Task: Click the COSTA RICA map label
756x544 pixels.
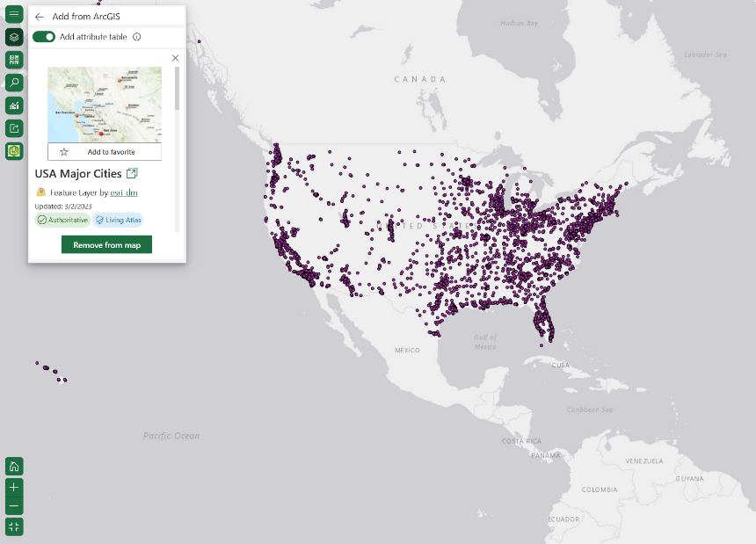Action: [x=521, y=441]
